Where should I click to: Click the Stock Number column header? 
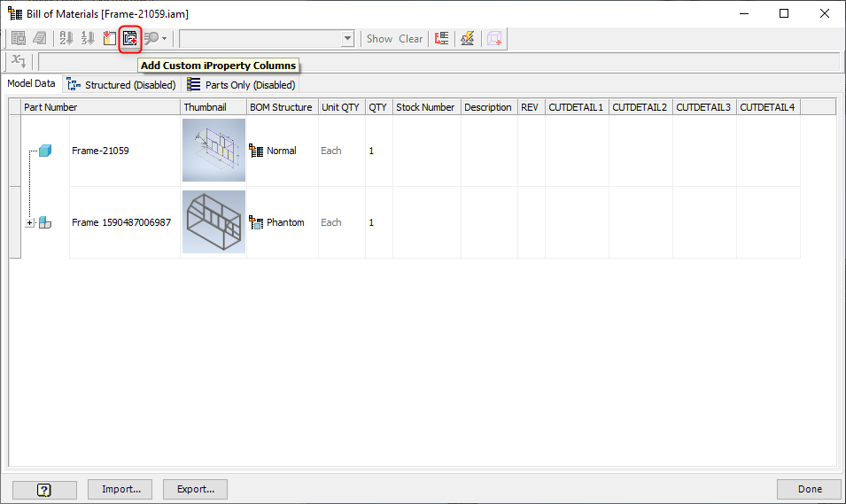coord(427,107)
